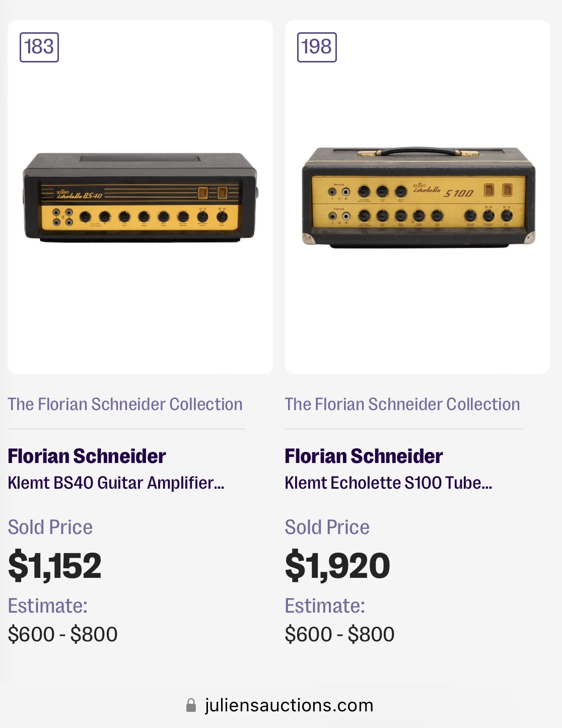Click the padlock icon beside the site address

[191, 705]
